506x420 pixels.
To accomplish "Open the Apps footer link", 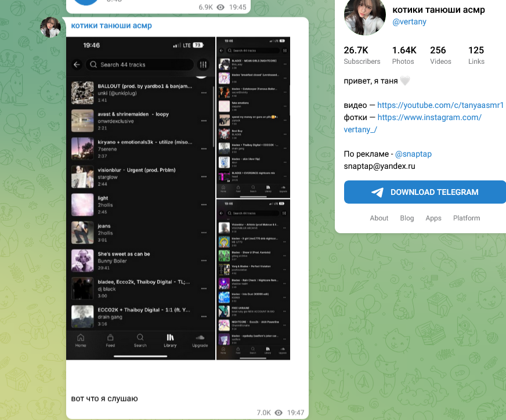I will pyautogui.click(x=433, y=218).
